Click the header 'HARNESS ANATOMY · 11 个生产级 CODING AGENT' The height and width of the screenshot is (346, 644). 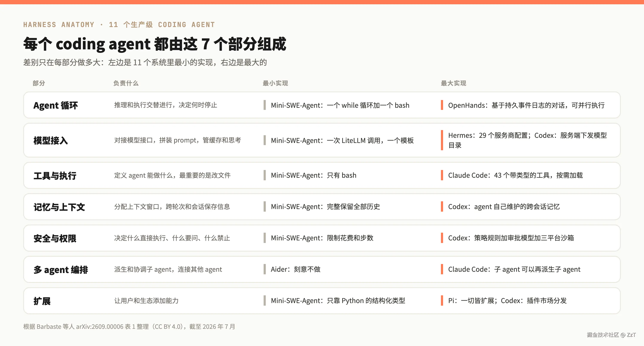[x=119, y=24]
